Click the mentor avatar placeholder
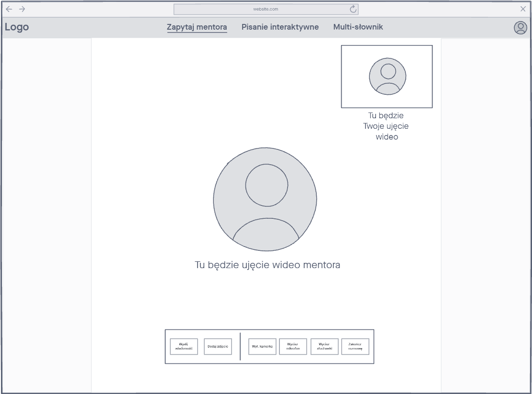 click(x=265, y=199)
